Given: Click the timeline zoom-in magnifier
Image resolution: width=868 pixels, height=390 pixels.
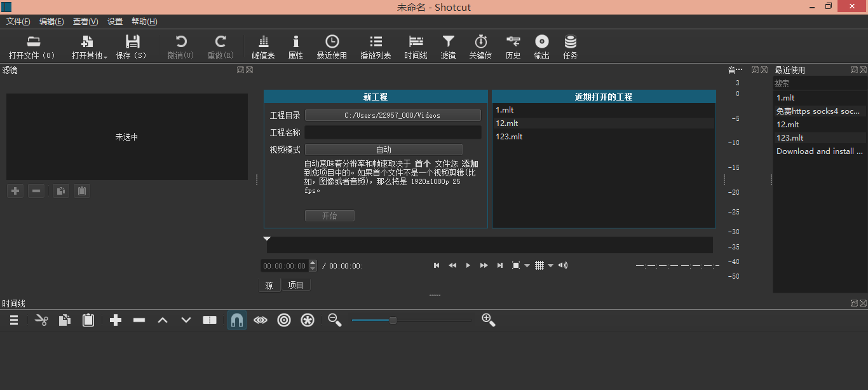Looking at the screenshot, I should (x=488, y=320).
